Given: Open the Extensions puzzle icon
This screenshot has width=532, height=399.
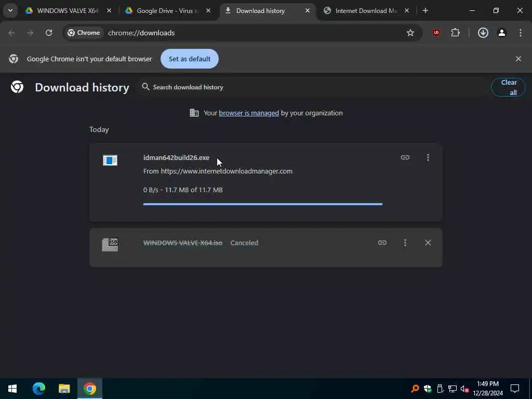Looking at the screenshot, I should [455, 33].
